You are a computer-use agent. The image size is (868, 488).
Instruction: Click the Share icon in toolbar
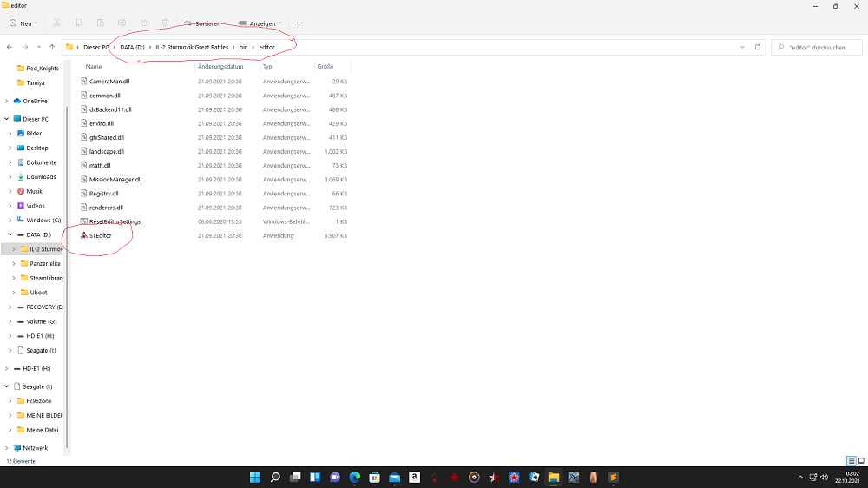tap(143, 23)
